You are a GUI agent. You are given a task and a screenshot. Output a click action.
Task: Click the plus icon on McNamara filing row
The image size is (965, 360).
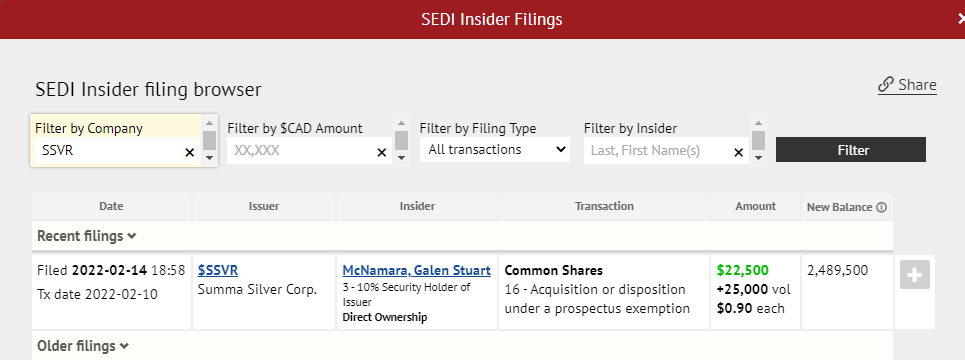915,275
